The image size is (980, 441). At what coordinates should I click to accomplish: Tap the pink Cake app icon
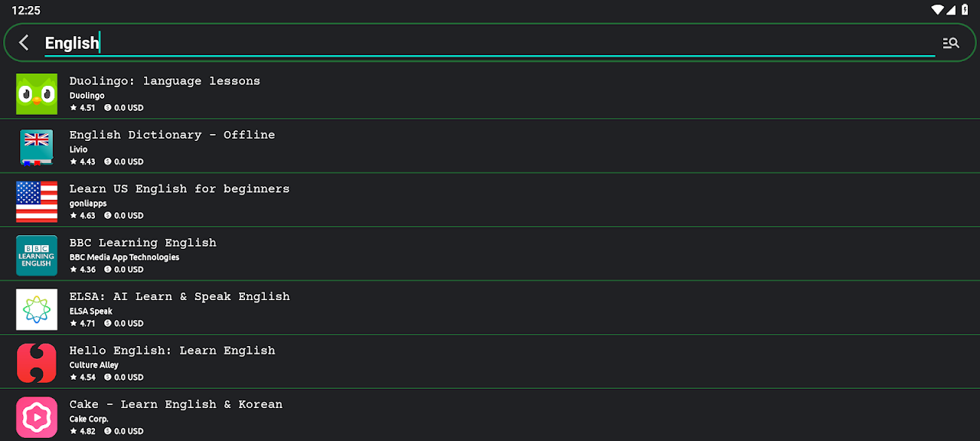point(37,417)
